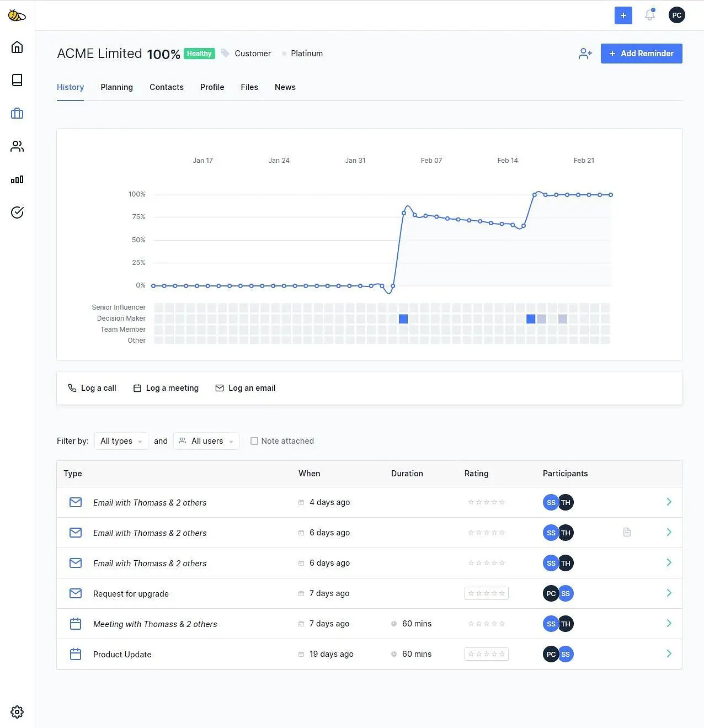Expand Product Update row arrow

pos(669,653)
